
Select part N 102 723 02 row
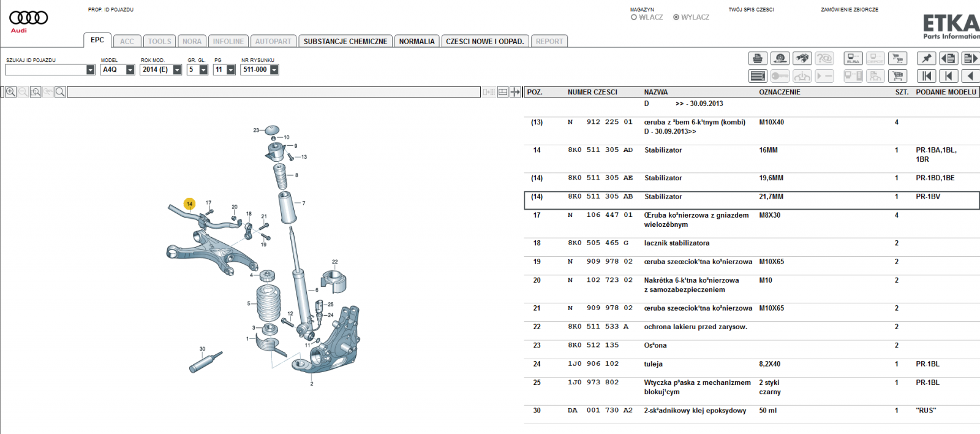pos(752,284)
